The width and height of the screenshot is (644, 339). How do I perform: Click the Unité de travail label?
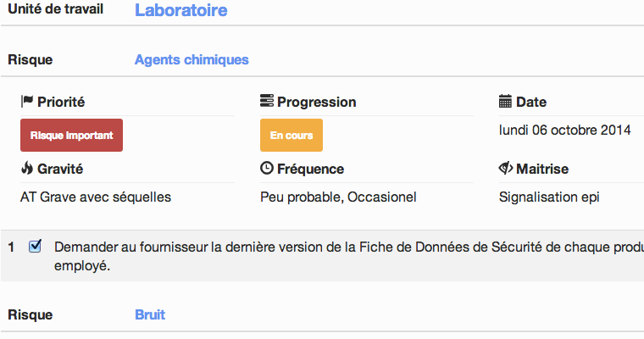pyautogui.click(x=55, y=9)
